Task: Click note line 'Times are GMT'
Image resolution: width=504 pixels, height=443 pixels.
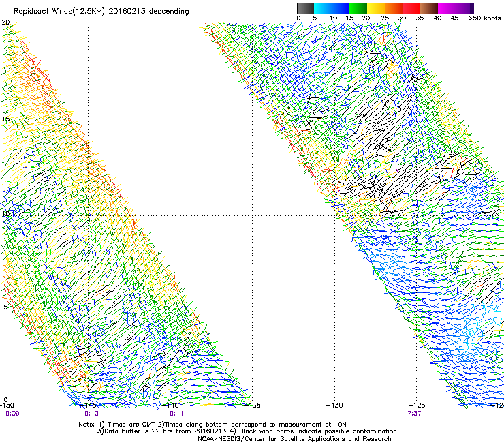Action: coord(130,425)
